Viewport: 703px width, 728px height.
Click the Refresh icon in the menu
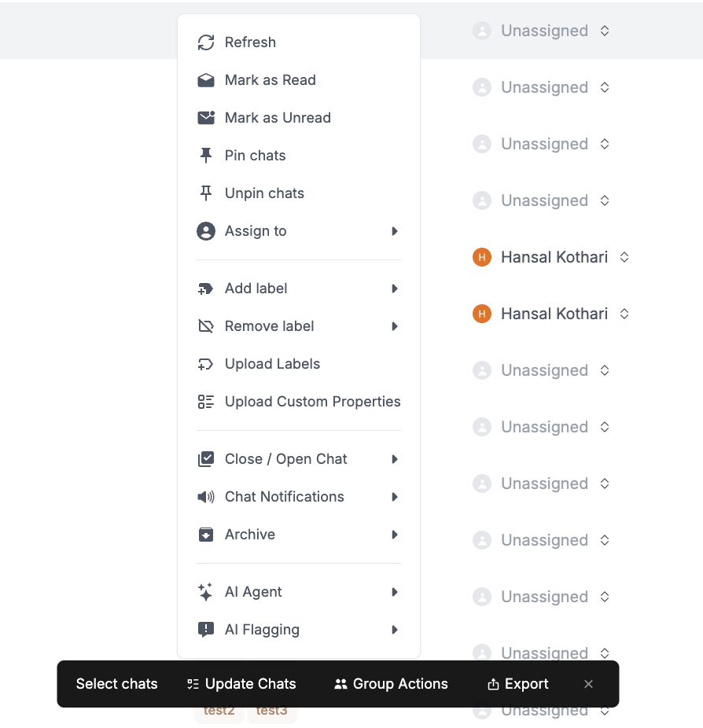coord(205,42)
